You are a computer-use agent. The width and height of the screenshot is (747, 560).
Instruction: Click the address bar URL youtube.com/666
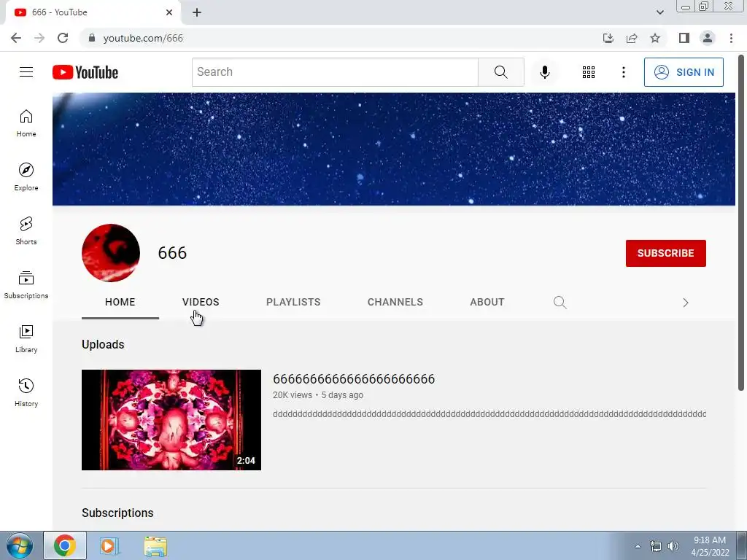click(143, 38)
